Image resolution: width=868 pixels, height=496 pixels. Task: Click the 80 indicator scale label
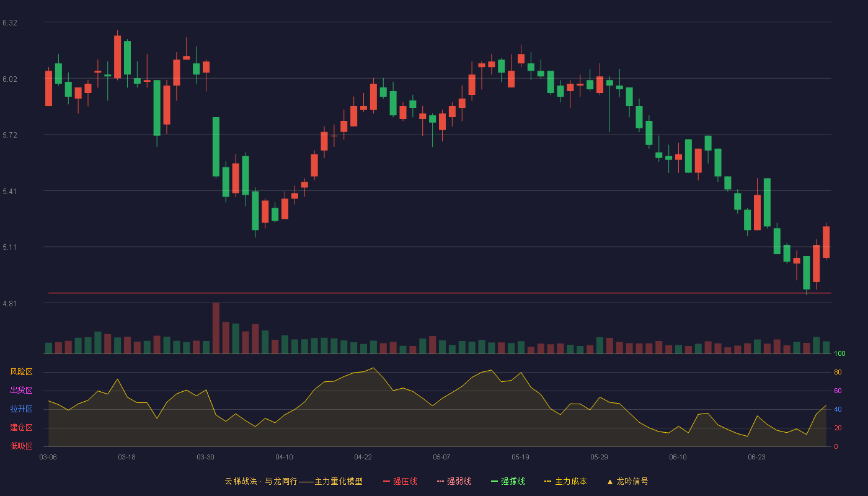(838, 373)
